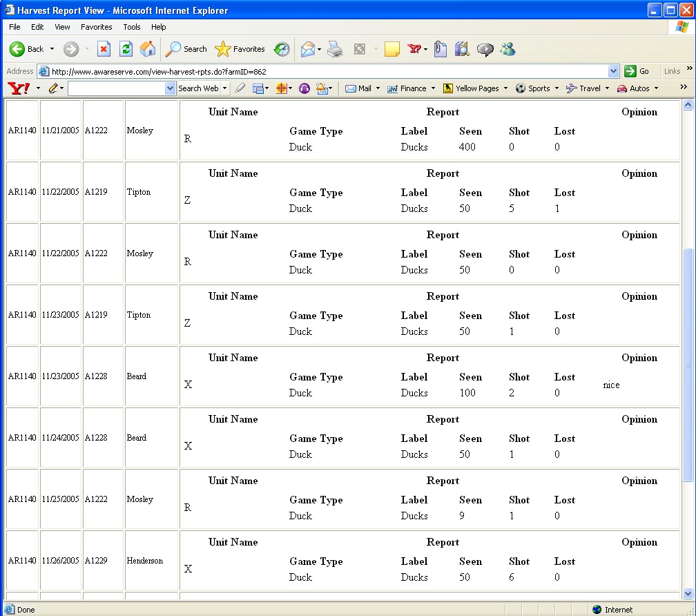Go to the Home page
The width and height of the screenshot is (696, 616).
tap(148, 49)
